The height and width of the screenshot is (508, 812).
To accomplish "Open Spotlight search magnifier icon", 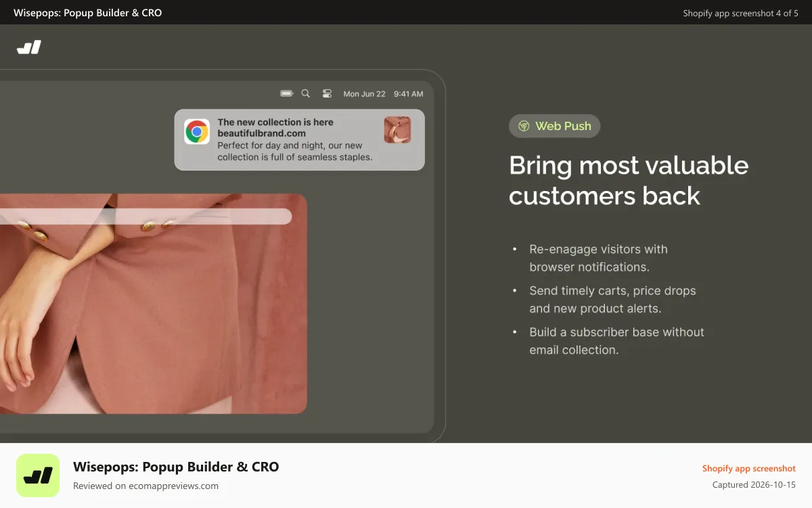I will (306, 93).
